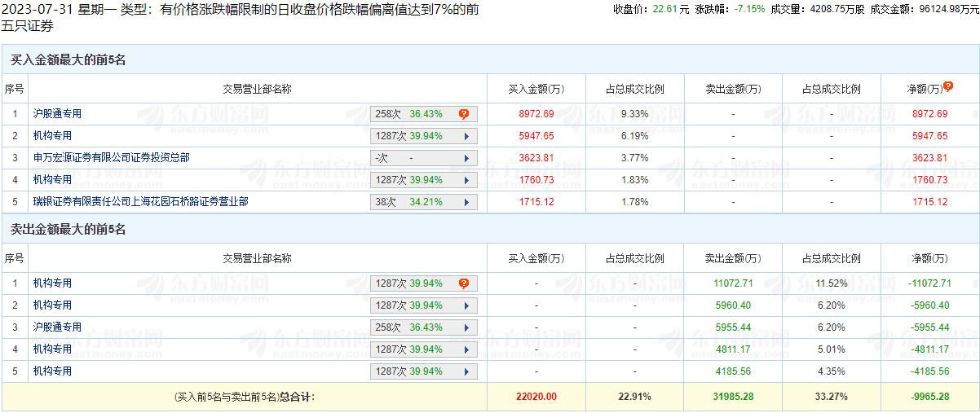Click arrow icon in 申万宏源证券 row
The width and height of the screenshot is (980, 413).
click(x=466, y=158)
